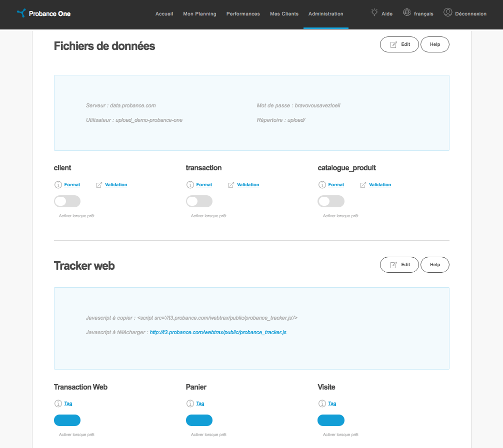Navigate to Mes Clients
The height and width of the screenshot is (448, 503).
coord(284,14)
